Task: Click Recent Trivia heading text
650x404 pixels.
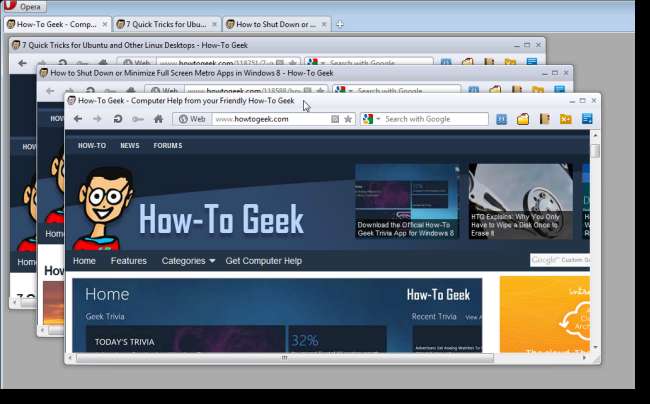Action: 434,316
